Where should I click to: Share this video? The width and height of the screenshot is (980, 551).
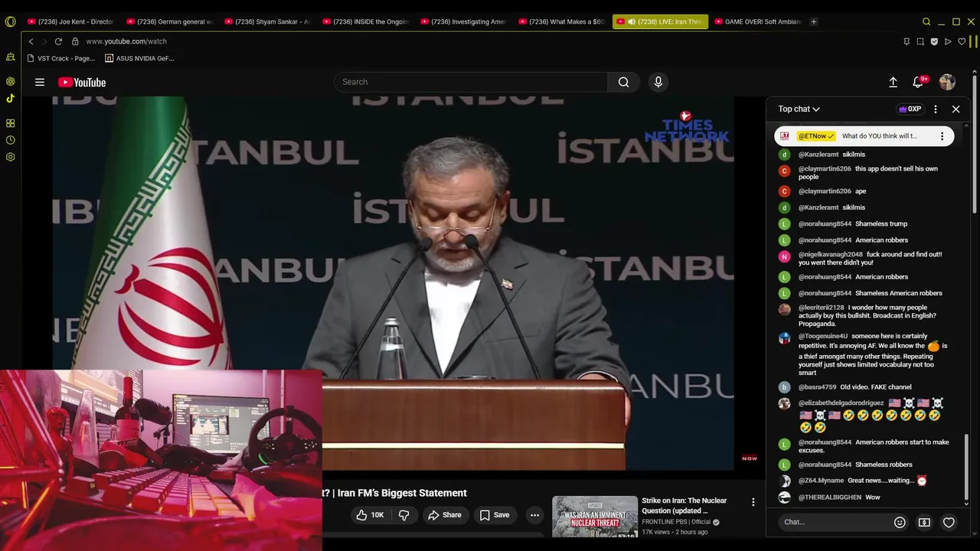pyautogui.click(x=444, y=515)
